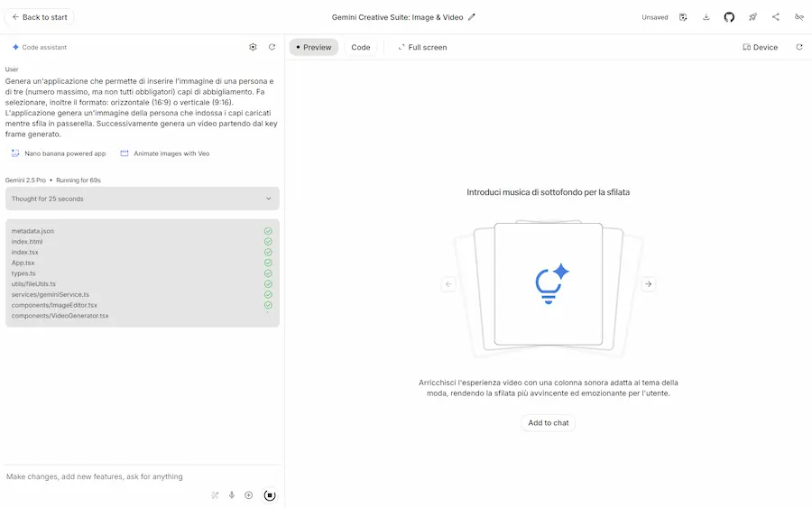Download the app using the download icon
812x508 pixels.
coord(706,17)
